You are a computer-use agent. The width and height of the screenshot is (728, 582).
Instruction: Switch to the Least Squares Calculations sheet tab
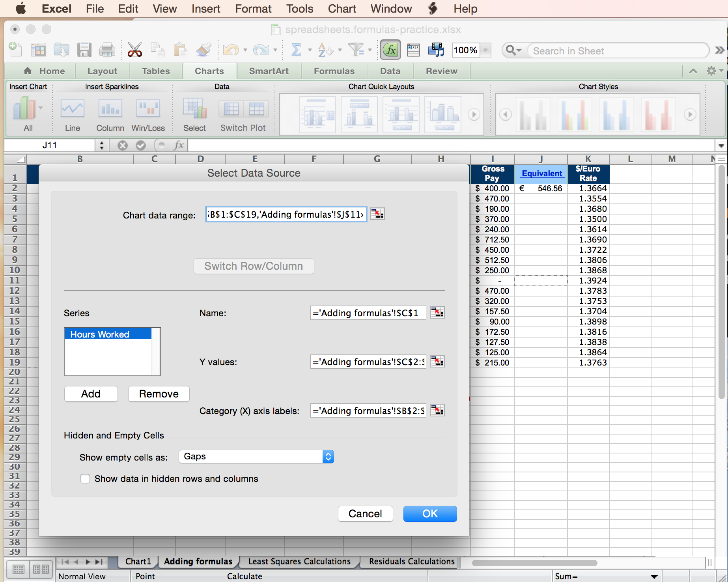[299, 561]
